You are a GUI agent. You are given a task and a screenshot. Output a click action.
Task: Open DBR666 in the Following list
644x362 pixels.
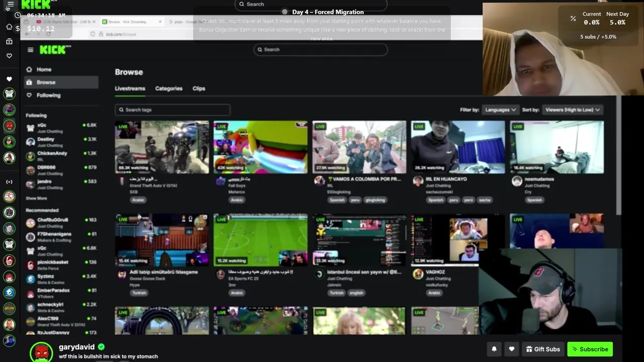pyautogui.click(x=61, y=170)
